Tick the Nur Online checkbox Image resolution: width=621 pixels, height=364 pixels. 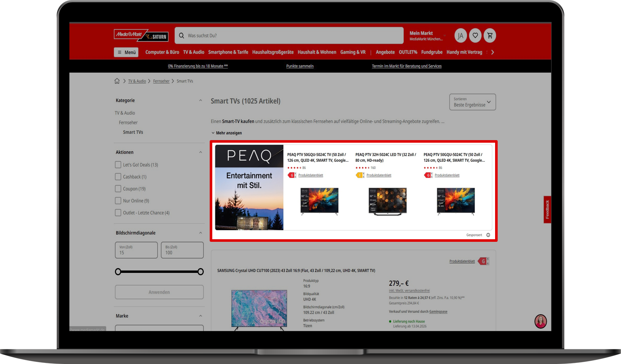click(118, 201)
